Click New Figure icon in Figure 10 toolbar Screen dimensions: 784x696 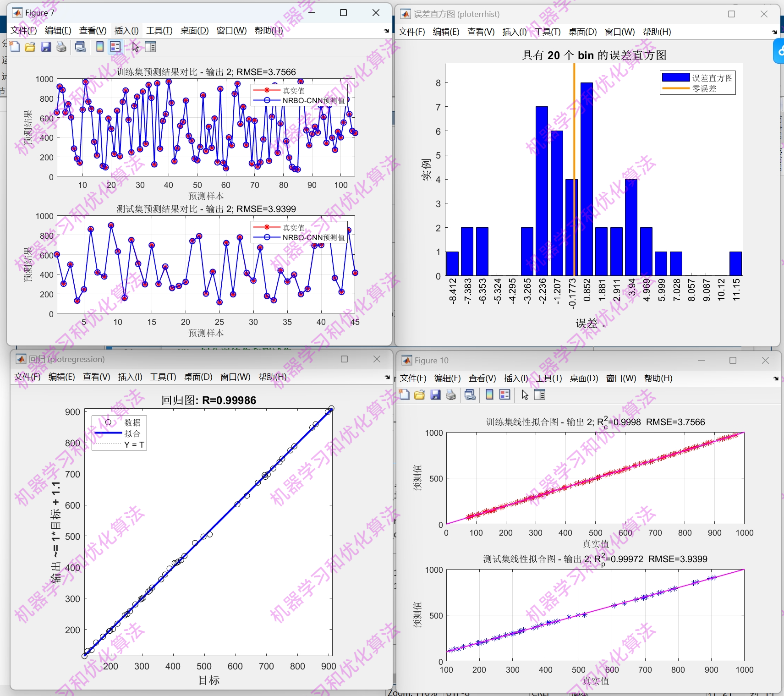(404, 395)
